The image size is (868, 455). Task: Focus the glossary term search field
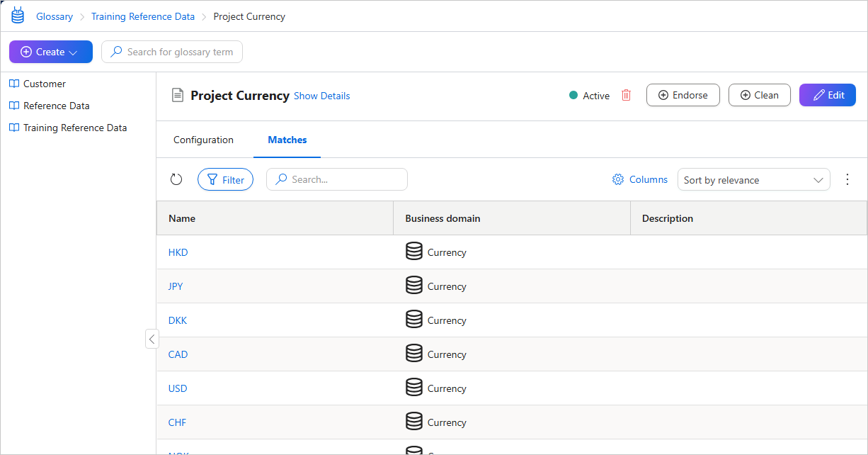[x=172, y=52]
